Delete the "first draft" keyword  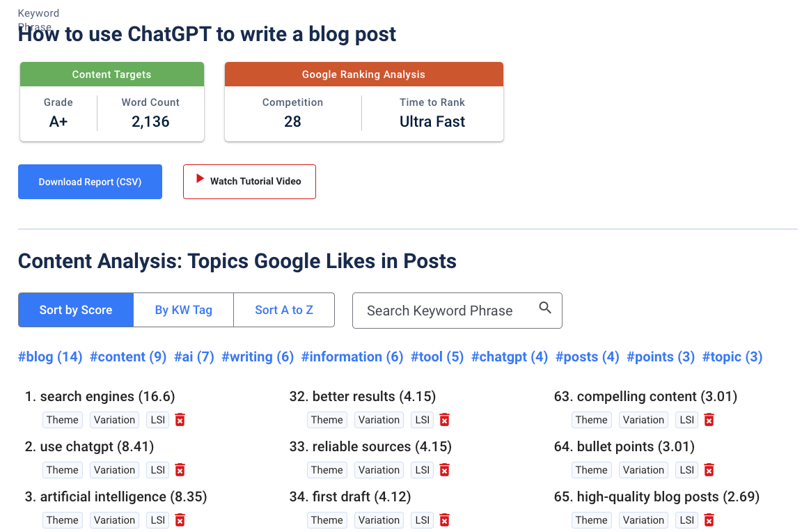tap(444, 519)
